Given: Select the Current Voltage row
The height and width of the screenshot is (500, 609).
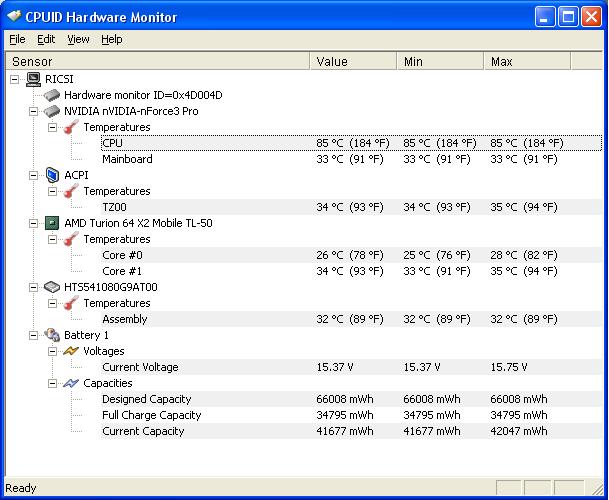Looking at the screenshot, I should coord(351,367).
